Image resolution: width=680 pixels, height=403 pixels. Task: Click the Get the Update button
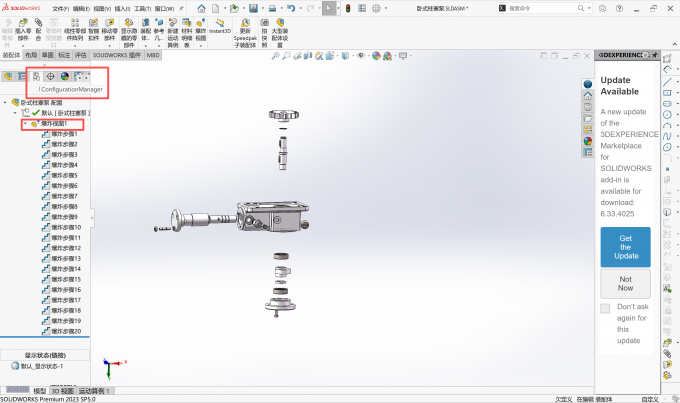(625, 246)
